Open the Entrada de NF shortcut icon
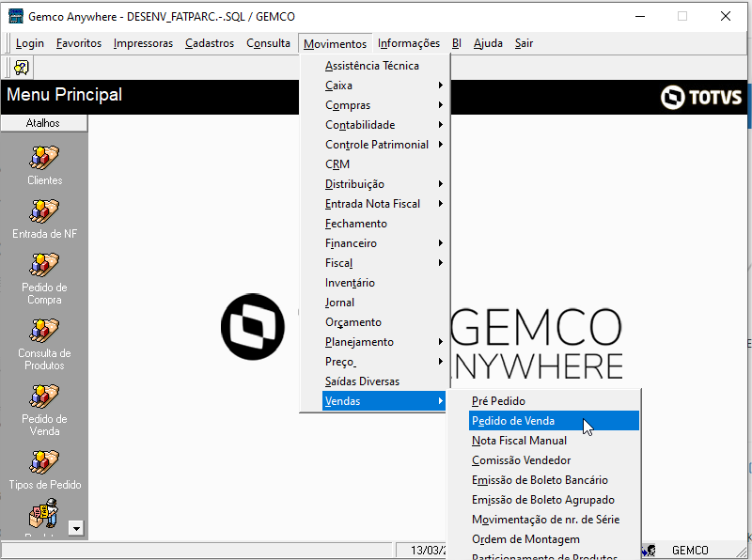This screenshot has height=560, width=752. [x=44, y=211]
